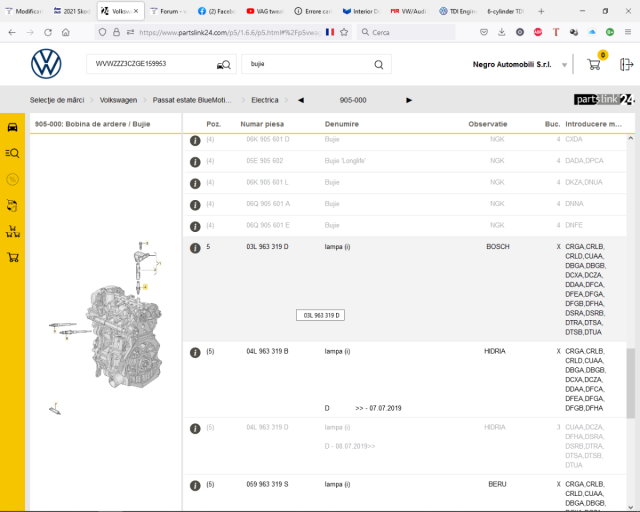The image size is (640, 512).
Task: Go to next illustration with right arrow
Action: click(409, 100)
